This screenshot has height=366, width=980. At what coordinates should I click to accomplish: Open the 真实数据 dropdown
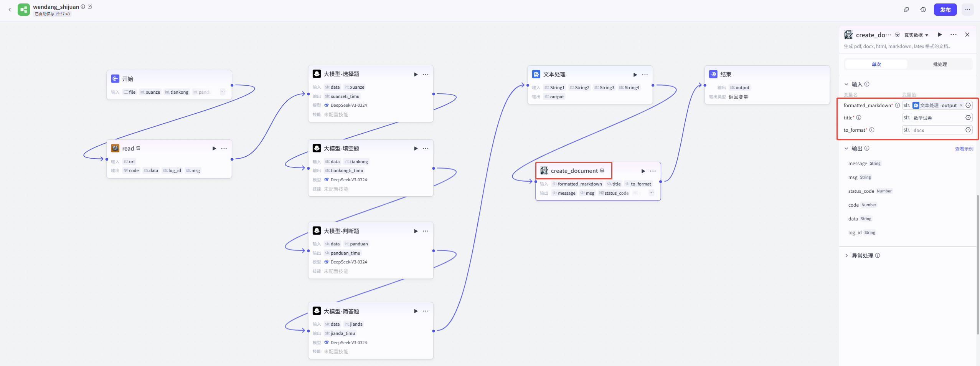tap(916, 35)
